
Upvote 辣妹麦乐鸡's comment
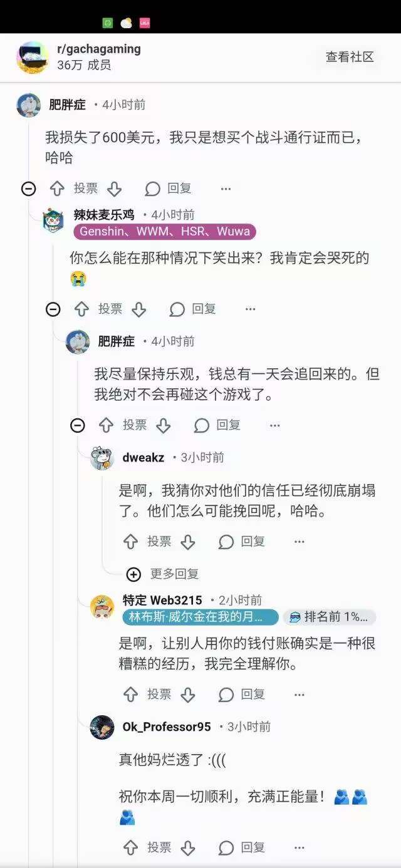pyautogui.click(x=82, y=309)
